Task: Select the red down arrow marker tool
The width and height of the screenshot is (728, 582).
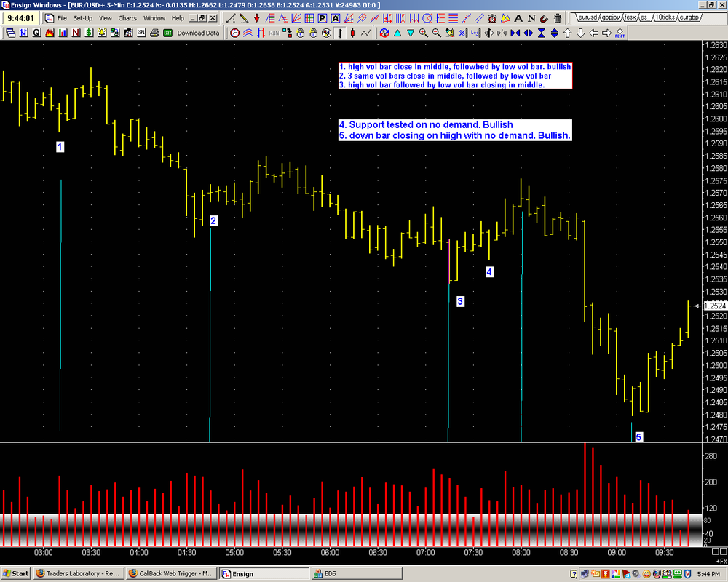Action: (x=257, y=19)
